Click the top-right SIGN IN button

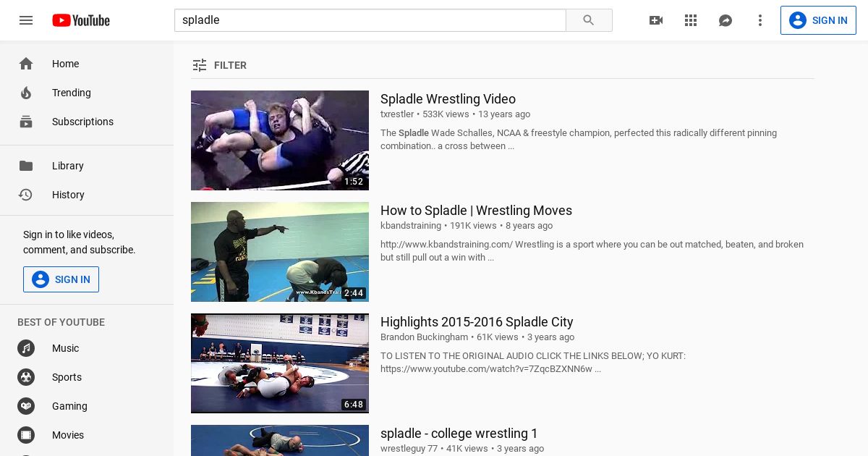point(818,20)
